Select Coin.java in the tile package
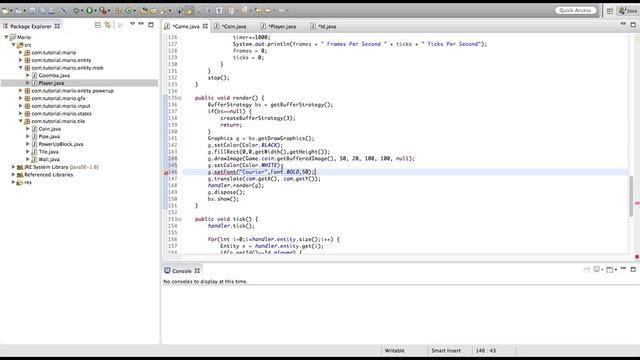 pyautogui.click(x=50, y=129)
